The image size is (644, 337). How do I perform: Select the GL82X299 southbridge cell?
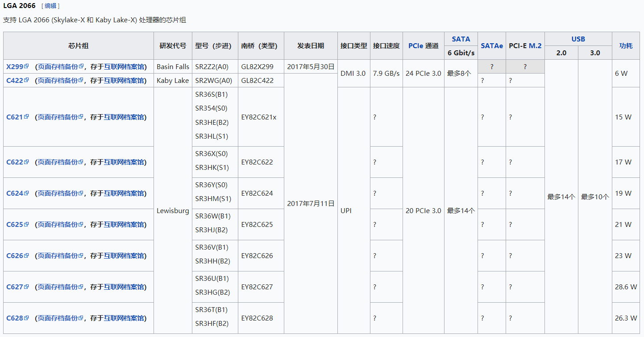click(x=261, y=66)
